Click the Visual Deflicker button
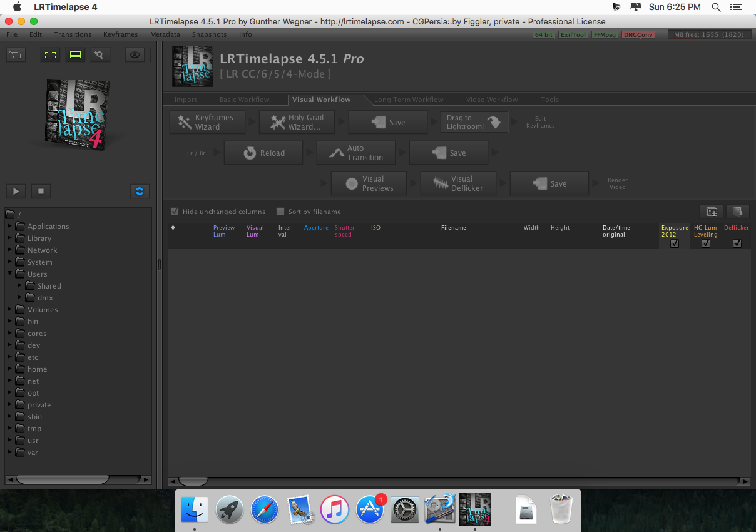 (x=458, y=183)
